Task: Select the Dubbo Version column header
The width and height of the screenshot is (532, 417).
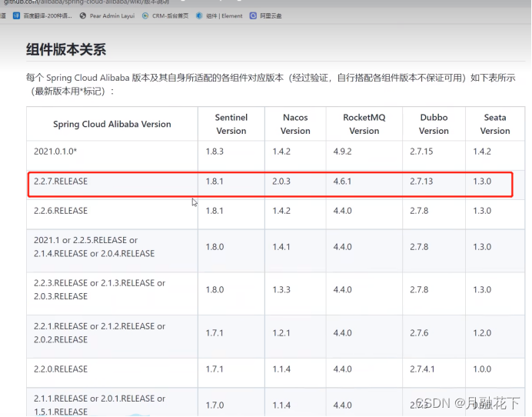Action: point(434,124)
